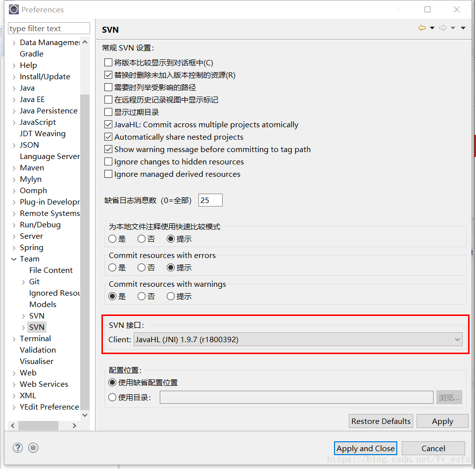Click Apply and Close button
This screenshot has width=476, height=469.
(x=366, y=448)
